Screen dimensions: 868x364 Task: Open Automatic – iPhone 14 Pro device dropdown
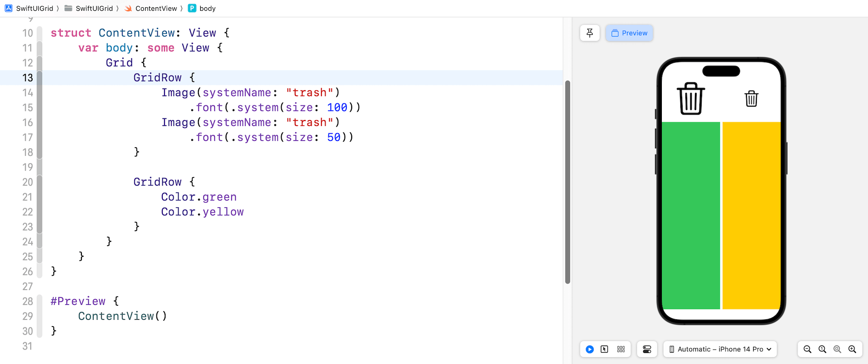pyautogui.click(x=720, y=349)
